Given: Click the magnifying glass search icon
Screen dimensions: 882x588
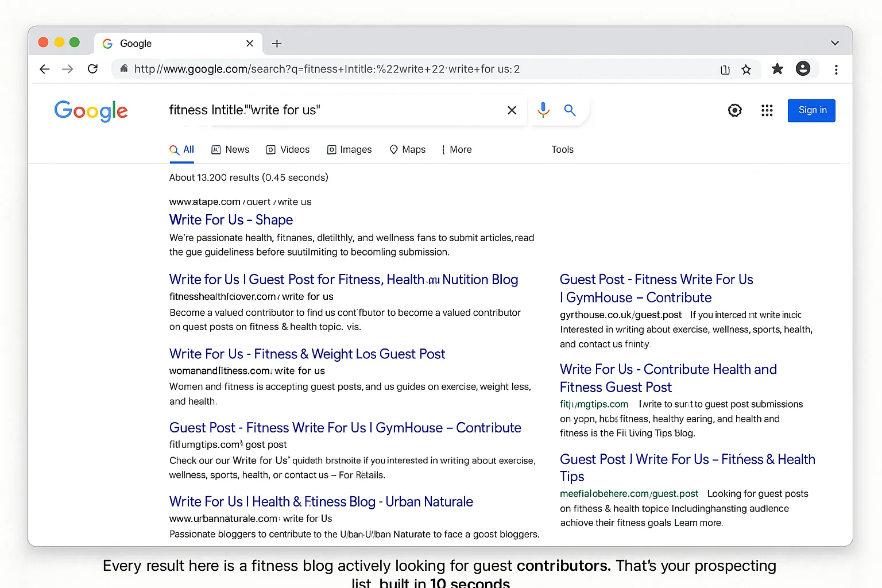Looking at the screenshot, I should 570,110.
